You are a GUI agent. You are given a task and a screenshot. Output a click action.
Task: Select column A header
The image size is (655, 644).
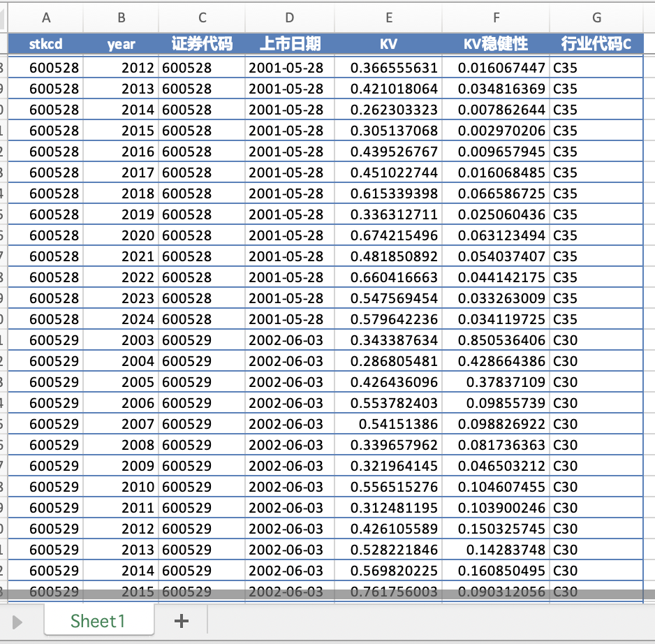(x=46, y=17)
